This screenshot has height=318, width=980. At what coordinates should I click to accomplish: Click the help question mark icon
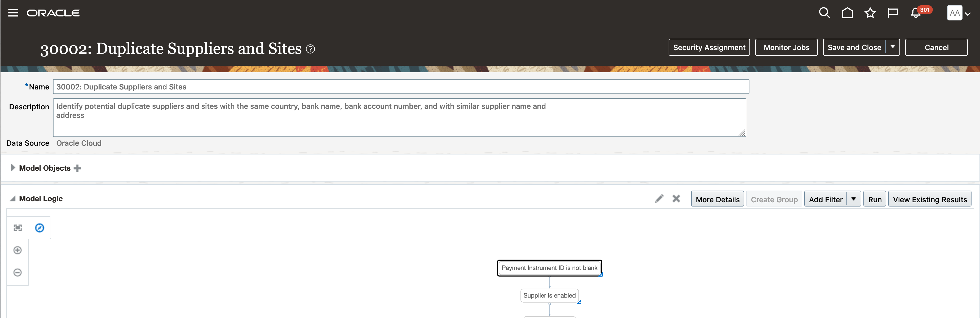[310, 49]
